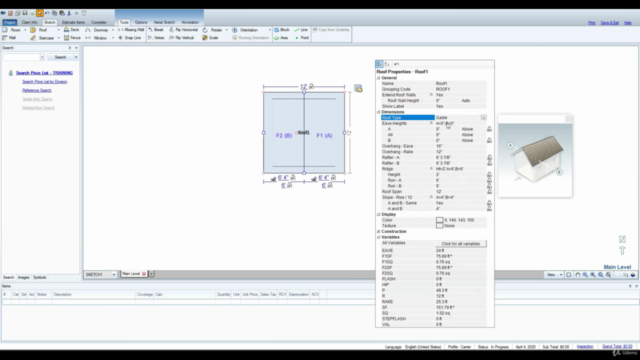Image resolution: width=640 pixels, height=360 pixels.
Task: Open the Options ribbon tab
Action: click(141, 22)
